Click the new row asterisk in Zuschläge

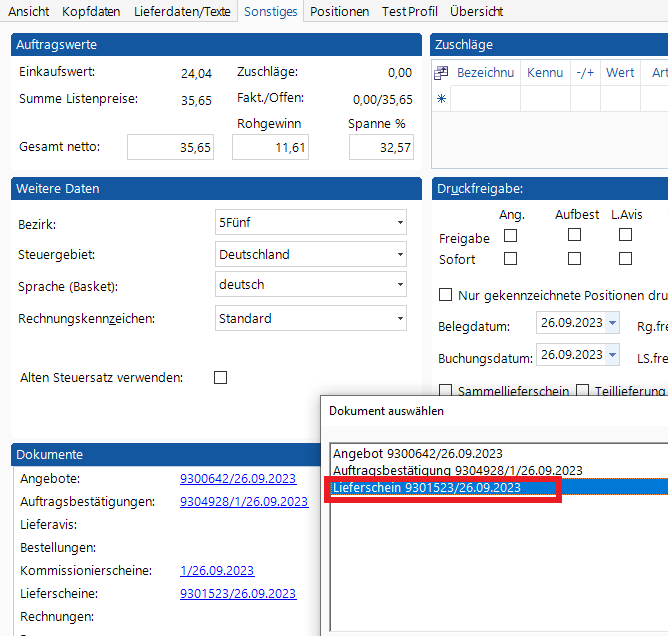pyautogui.click(x=441, y=99)
